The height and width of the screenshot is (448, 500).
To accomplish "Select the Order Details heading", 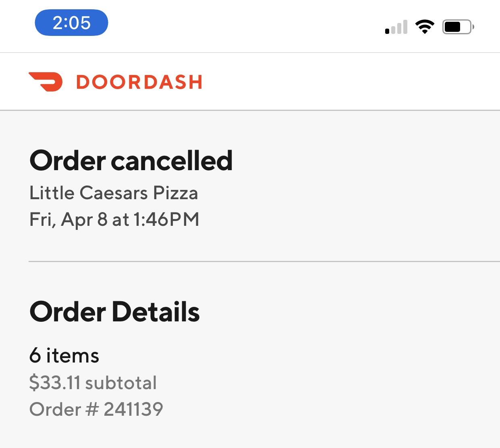I will click(x=114, y=312).
